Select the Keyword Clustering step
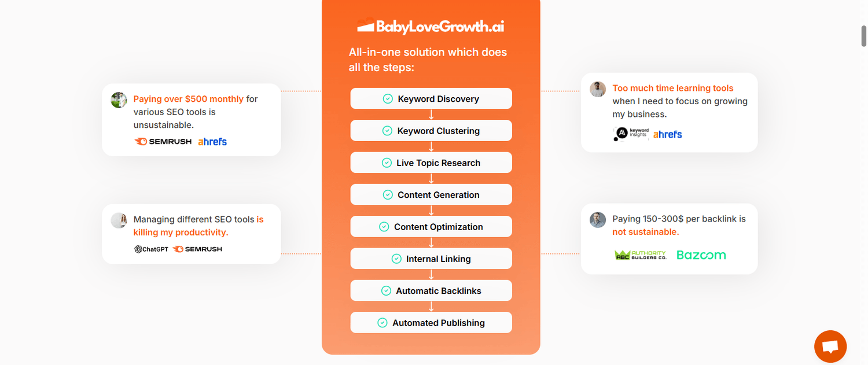The width and height of the screenshot is (868, 365). (x=431, y=131)
